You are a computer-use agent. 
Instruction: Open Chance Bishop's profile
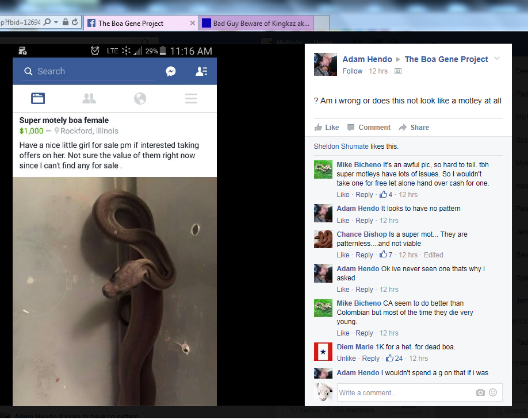(x=362, y=234)
